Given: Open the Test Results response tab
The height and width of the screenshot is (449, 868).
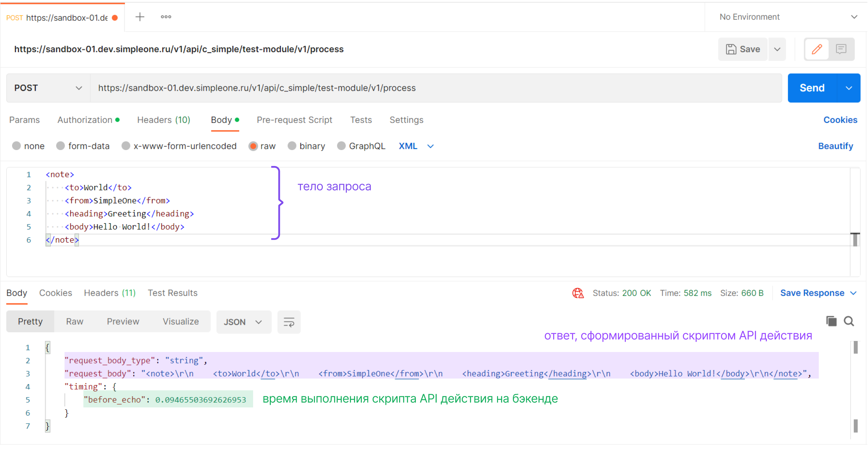Looking at the screenshot, I should [173, 293].
